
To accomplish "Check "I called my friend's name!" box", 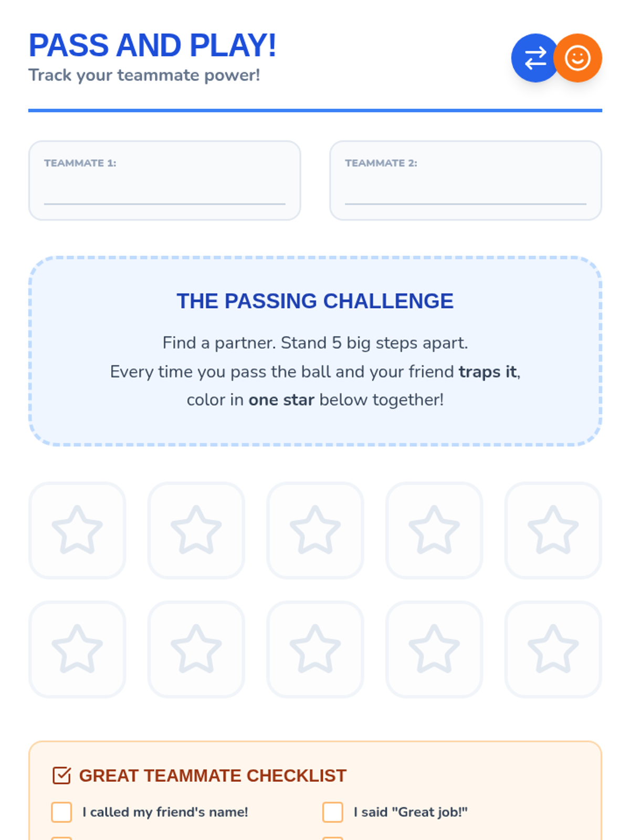I will (x=62, y=812).
